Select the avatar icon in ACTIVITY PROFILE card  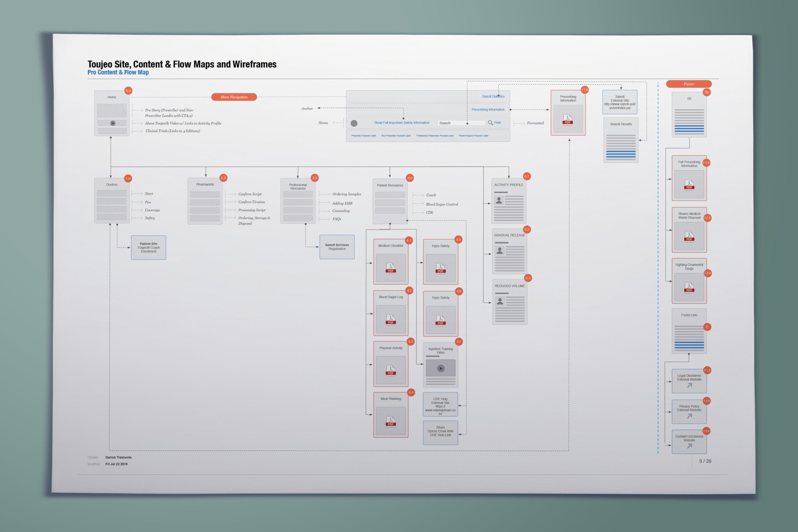(499, 200)
